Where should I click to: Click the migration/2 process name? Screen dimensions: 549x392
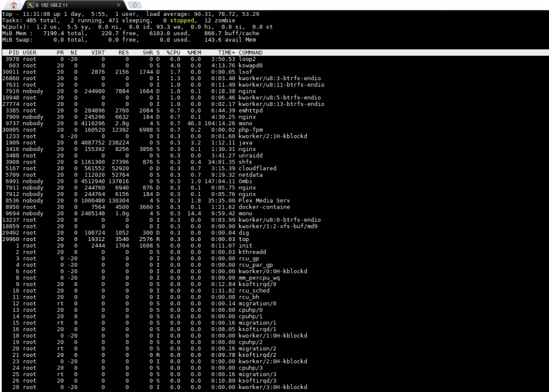point(257,348)
